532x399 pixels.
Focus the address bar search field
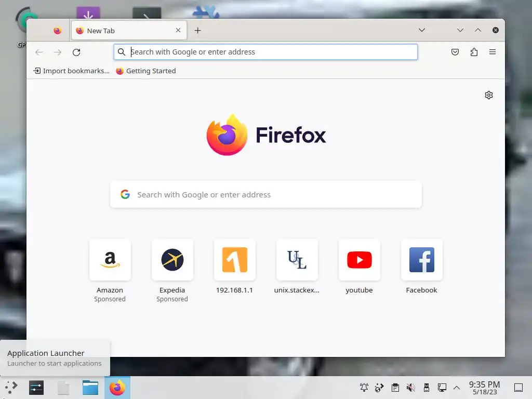click(x=265, y=52)
